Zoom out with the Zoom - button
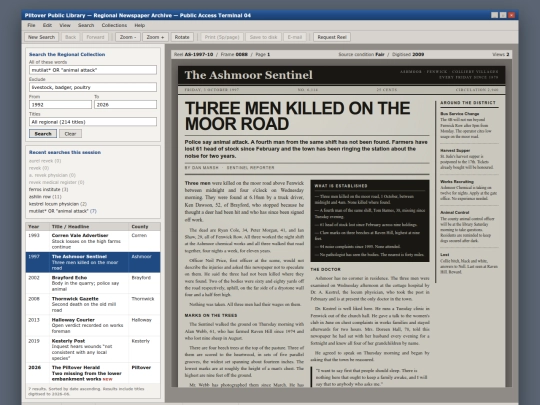This screenshot has height=405, width=540. 128,37
